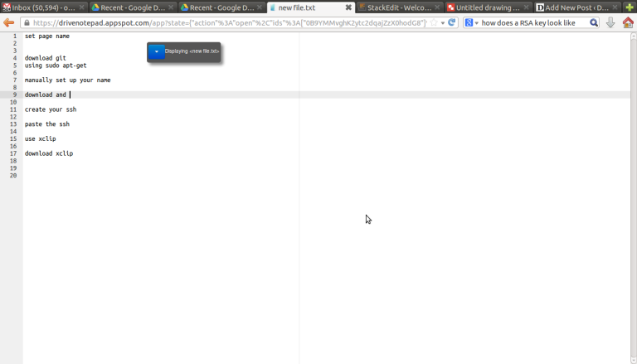Click the browser back arrow button
Screen dimensions: 637x364
point(9,23)
